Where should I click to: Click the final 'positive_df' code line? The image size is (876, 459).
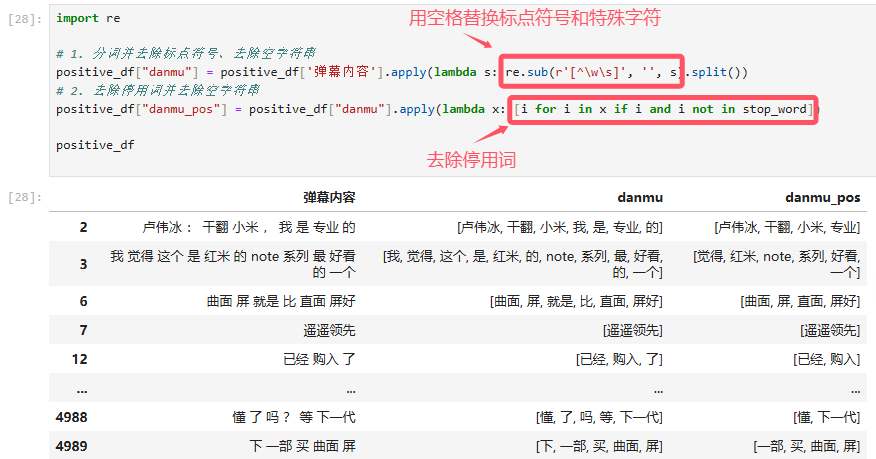point(95,145)
